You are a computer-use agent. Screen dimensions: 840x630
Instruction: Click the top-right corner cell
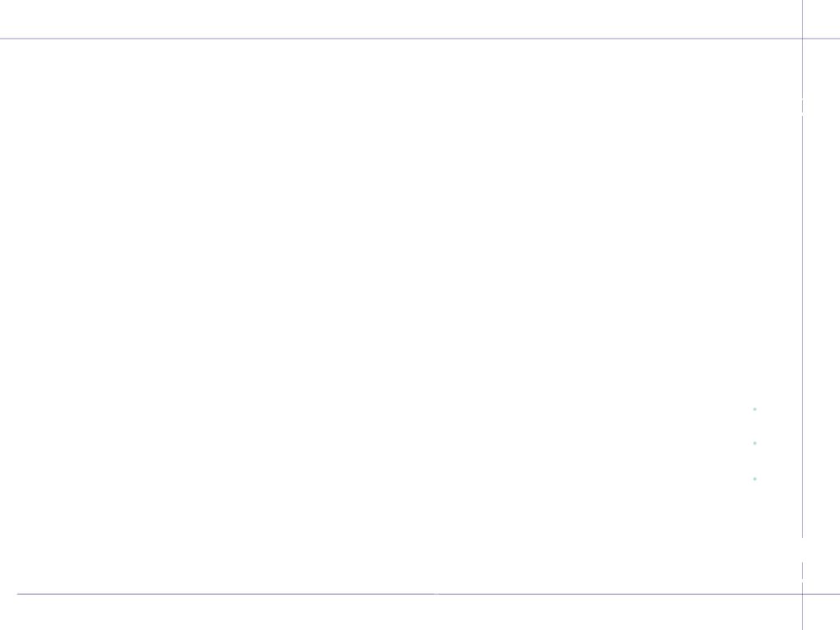822,19
